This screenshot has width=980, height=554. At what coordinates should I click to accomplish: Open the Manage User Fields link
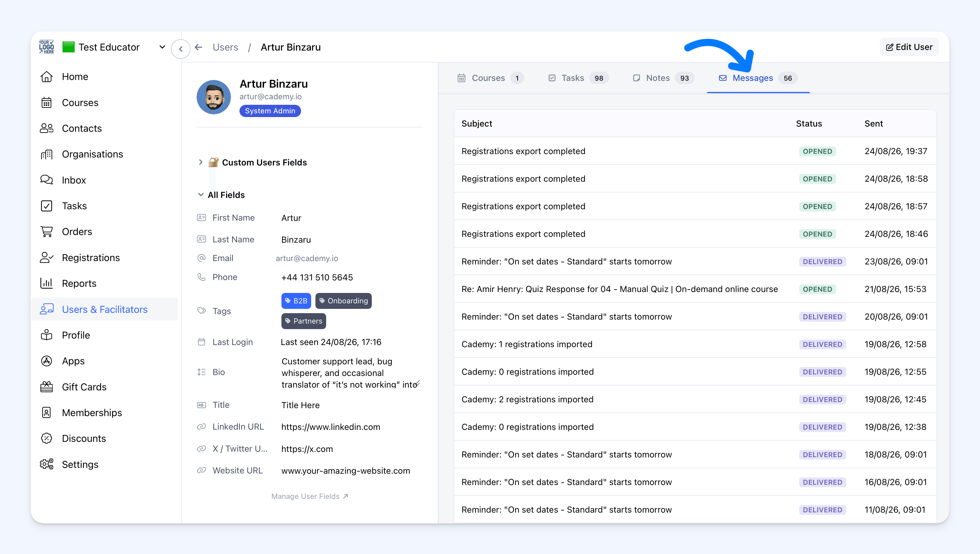pyautogui.click(x=310, y=496)
